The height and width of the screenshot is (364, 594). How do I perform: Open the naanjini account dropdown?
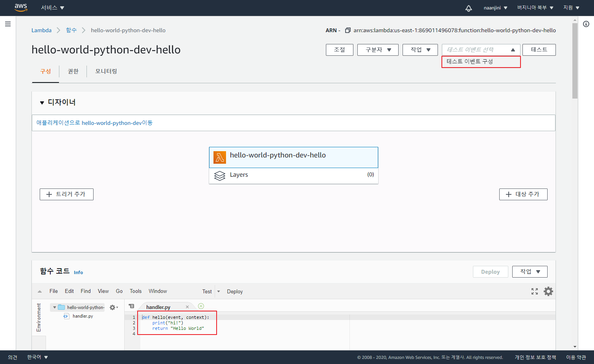495,8
